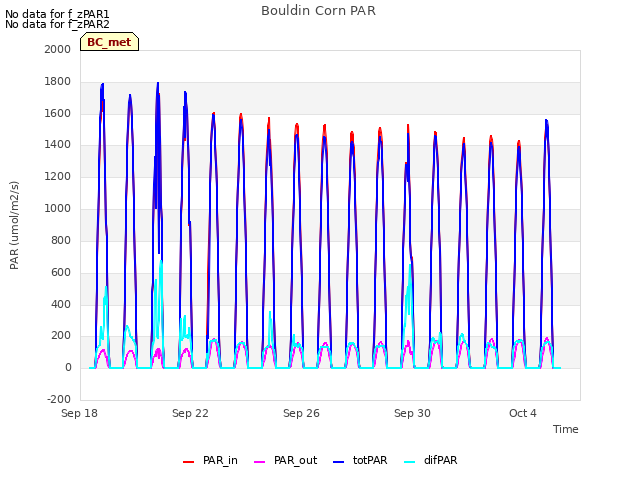Click the blue totPAR legend swatch
Screen dimensions: 640x480
tap(338, 462)
